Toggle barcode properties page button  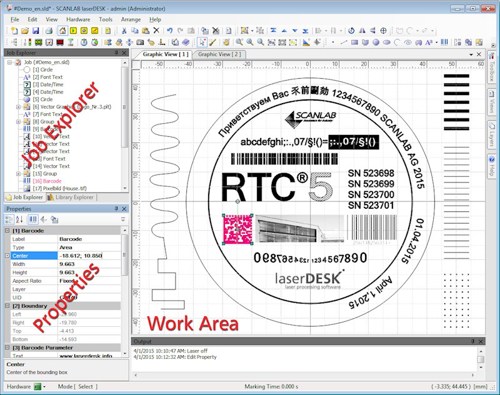pyautogui.click(x=33, y=219)
